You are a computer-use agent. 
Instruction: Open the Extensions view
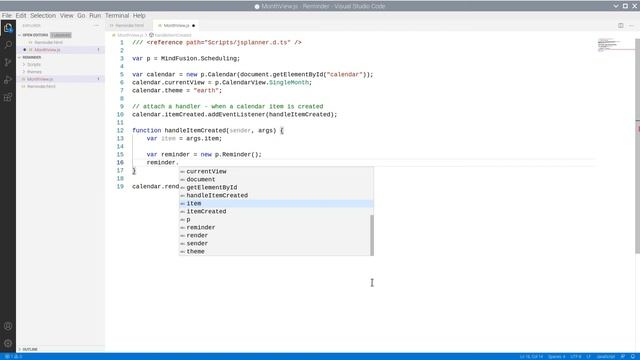(x=8, y=97)
